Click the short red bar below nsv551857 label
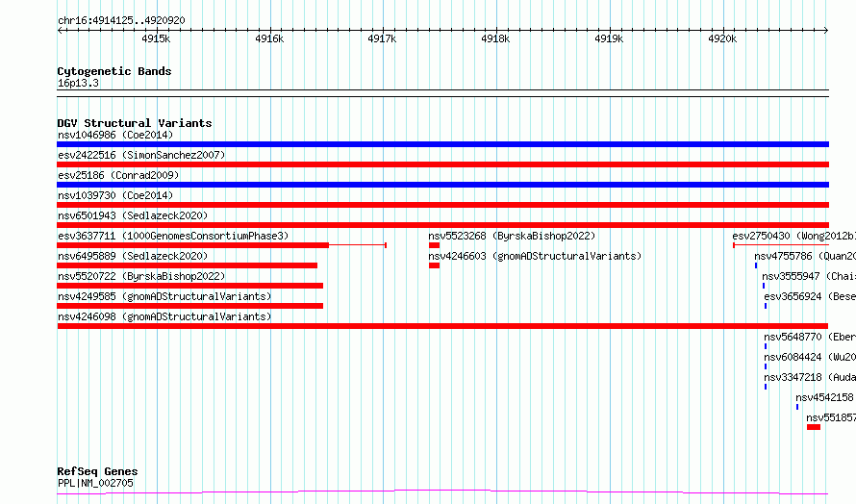Screen dimensions: 856x504 [814, 427]
